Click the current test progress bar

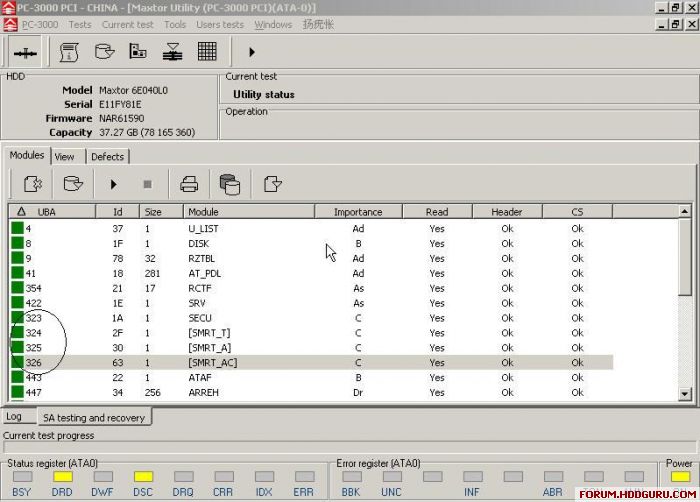(350, 447)
